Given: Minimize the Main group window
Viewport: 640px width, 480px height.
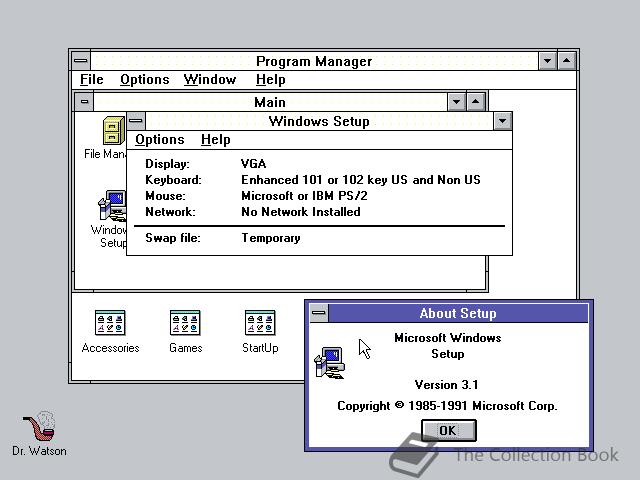Looking at the screenshot, I should click(456, 102).
